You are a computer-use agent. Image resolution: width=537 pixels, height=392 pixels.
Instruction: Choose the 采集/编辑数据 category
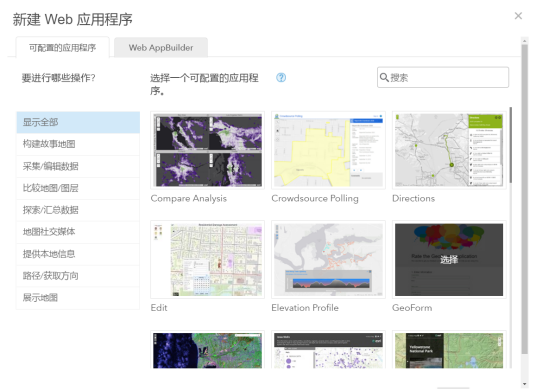coord(78,166)
